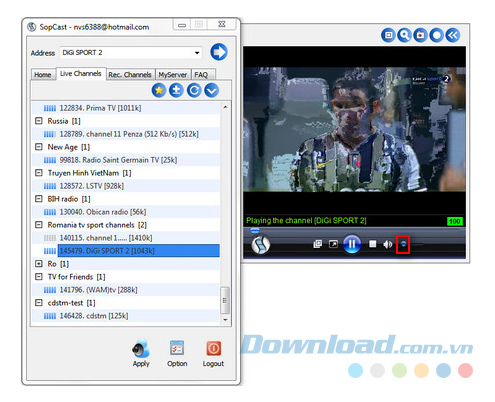Select channel 128572. LSTV [928k]
Image resolution: width=495 pixels, height=402 pixels.
[x=92, y=186]
